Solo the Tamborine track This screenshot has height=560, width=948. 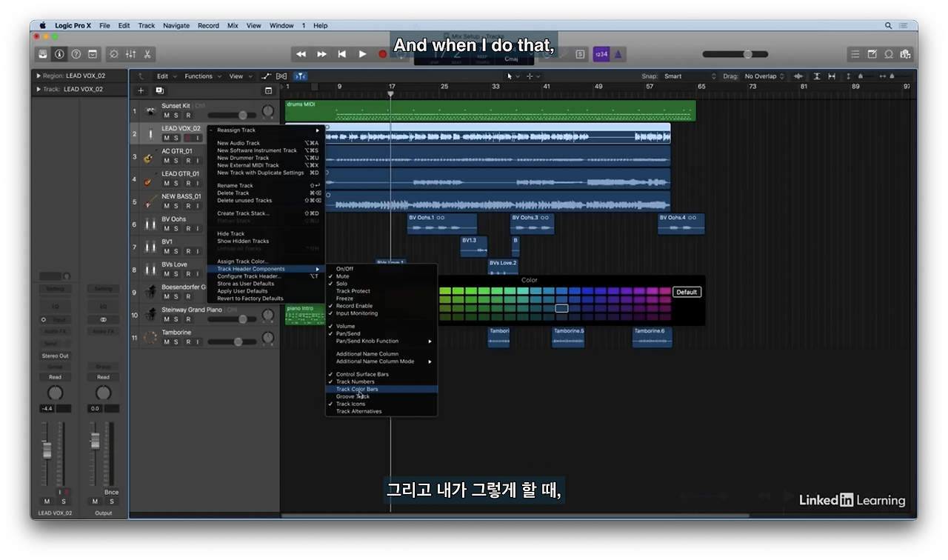pos(177,342)
